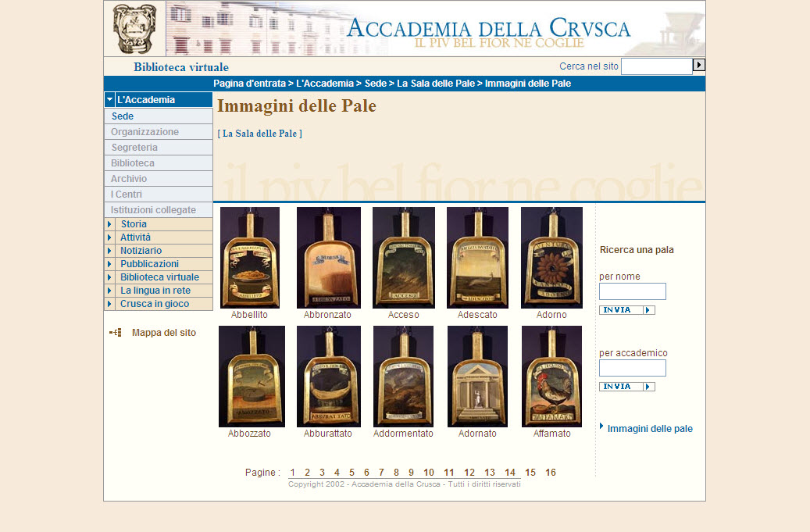Click the Accademia della Crusca crest logo

tap(134, 29)
